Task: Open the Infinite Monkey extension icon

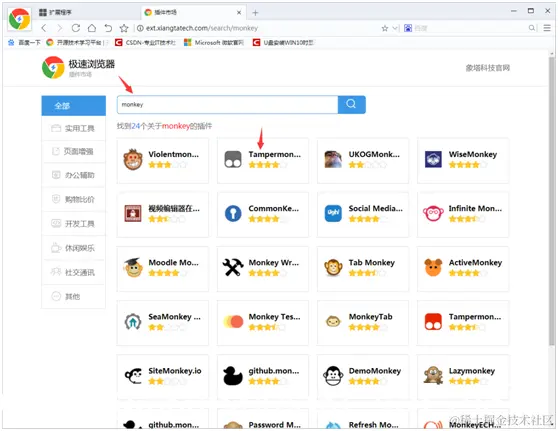Action: (433, 214)
